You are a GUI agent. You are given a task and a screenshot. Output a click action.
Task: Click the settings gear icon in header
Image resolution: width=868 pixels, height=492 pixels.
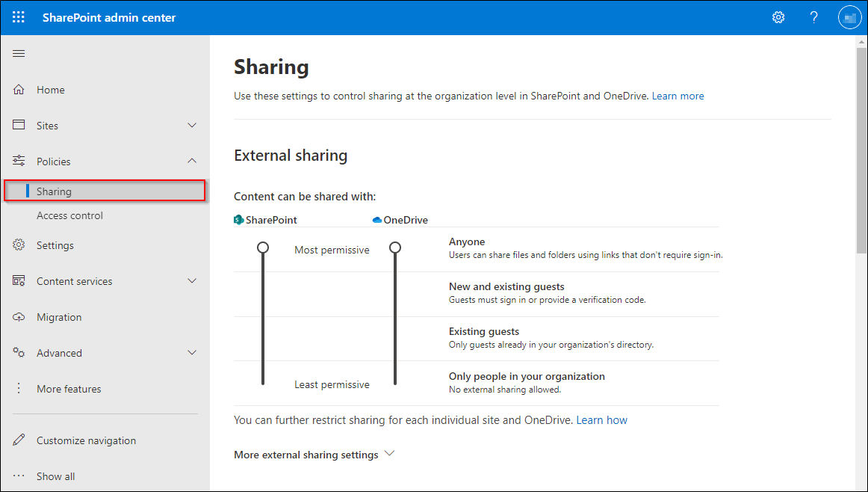(778, 17)
